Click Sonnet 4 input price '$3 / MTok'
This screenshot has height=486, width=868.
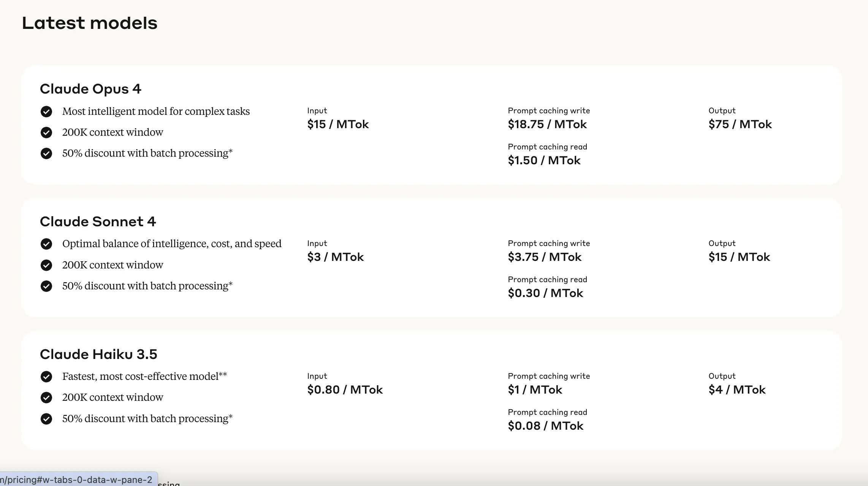click(x=335, y=257)
